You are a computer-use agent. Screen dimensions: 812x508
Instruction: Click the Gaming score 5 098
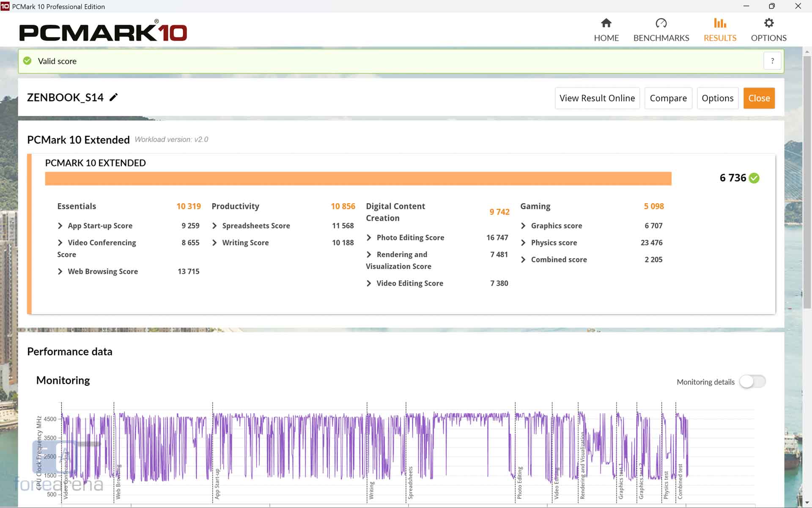click(x=654, y=206)
